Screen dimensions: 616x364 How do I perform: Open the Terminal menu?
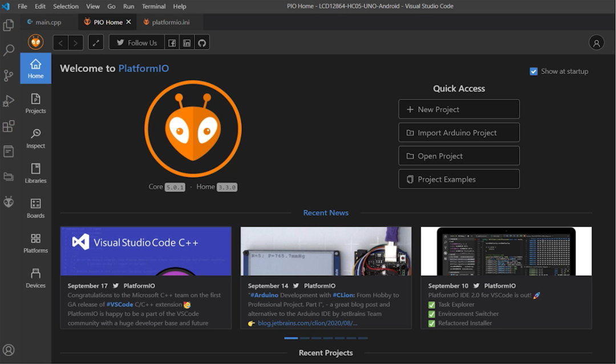point(153,6)
